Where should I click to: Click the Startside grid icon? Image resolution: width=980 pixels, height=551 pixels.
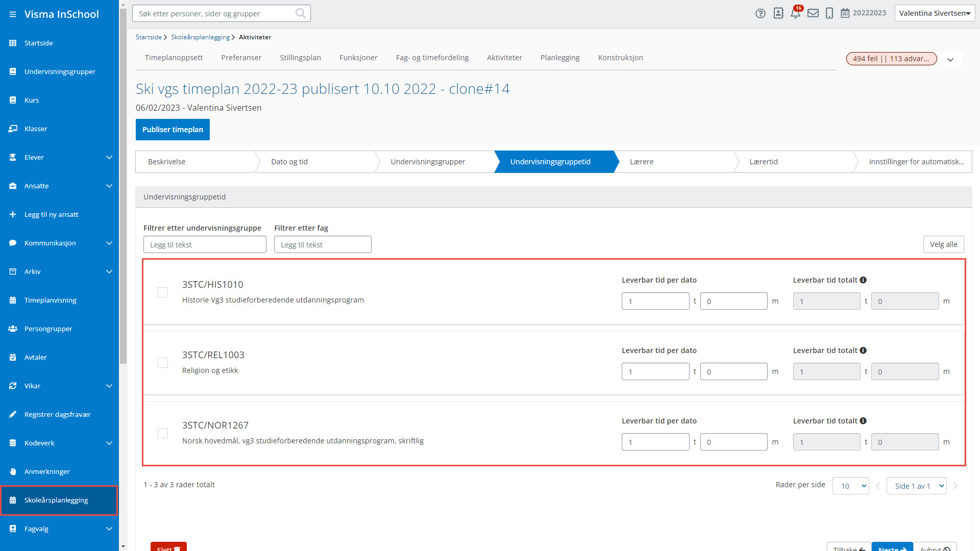click(13, 43)
